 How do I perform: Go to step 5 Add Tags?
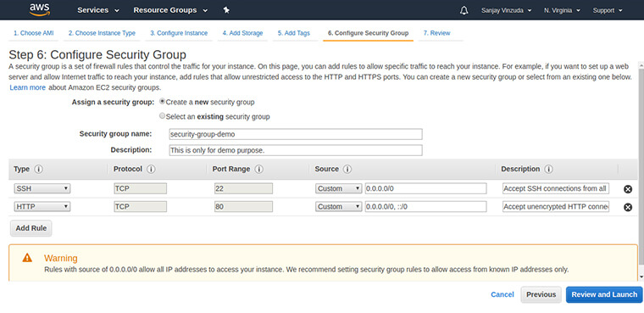coord(294,33)
